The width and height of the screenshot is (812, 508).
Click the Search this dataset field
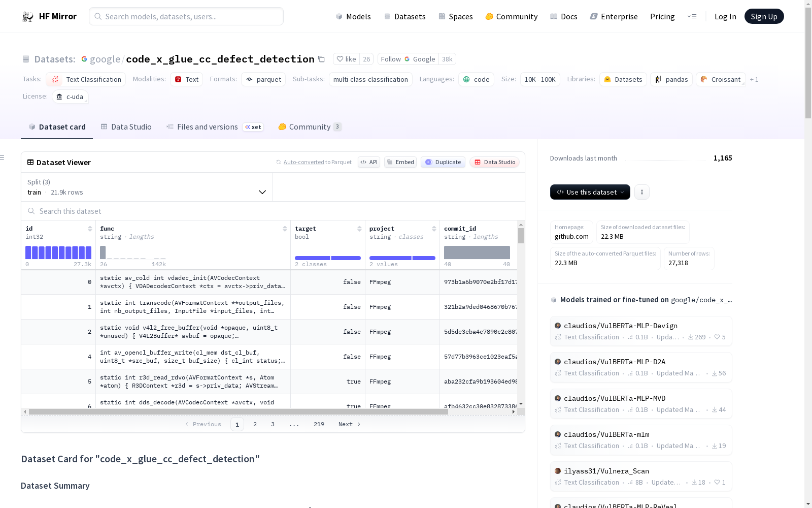[273, 211]
